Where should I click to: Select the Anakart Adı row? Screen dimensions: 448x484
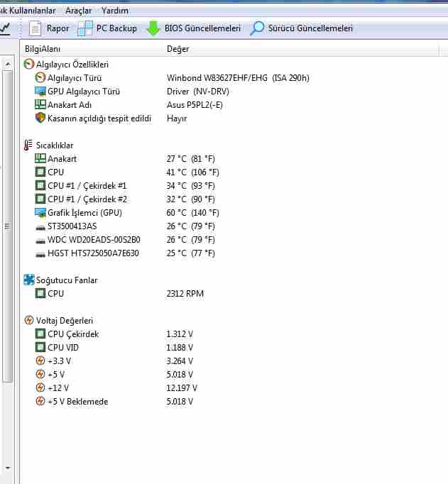point(71,105)
